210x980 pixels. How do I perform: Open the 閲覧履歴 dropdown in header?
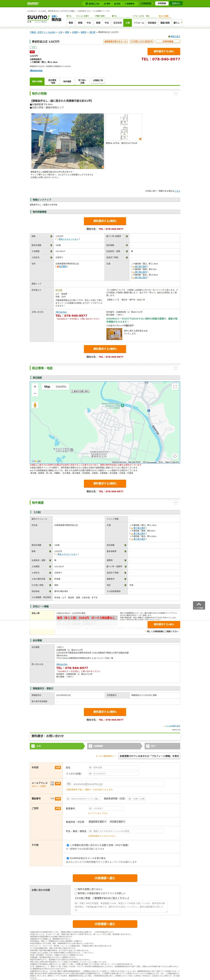(147, 3)
